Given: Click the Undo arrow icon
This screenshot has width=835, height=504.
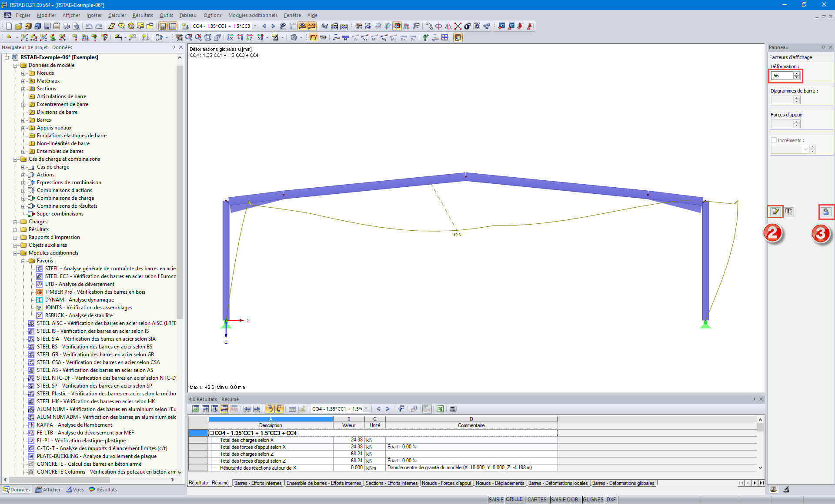Looking at the screenshot, I should [89, 26].
